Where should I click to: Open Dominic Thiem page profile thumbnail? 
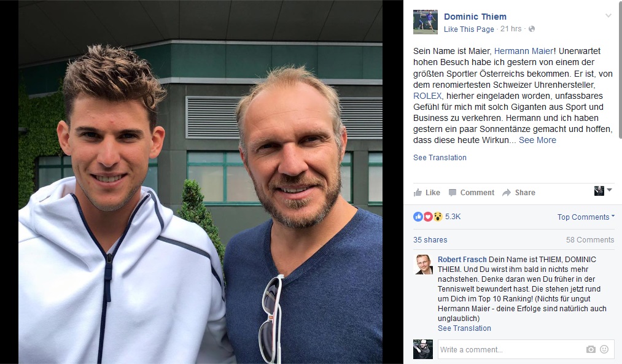(426, 22)
